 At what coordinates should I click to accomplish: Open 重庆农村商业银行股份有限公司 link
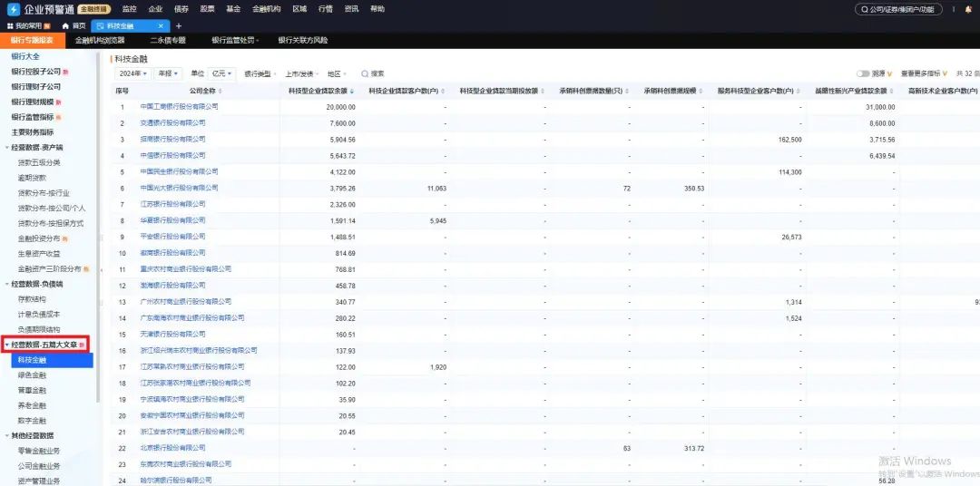(x=186, y=269)
